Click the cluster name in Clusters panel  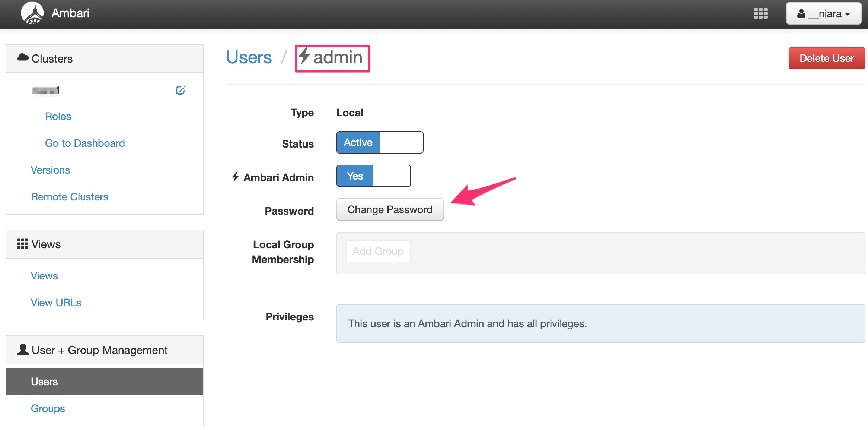click(45, 90)
